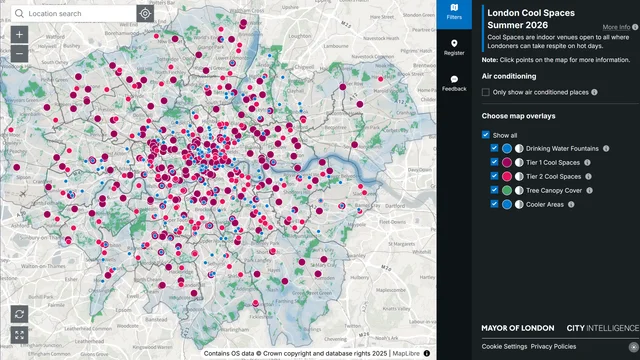Adjust opacity icon for Cooler Areas
This screenshot has width=640, height=360.
519,204
